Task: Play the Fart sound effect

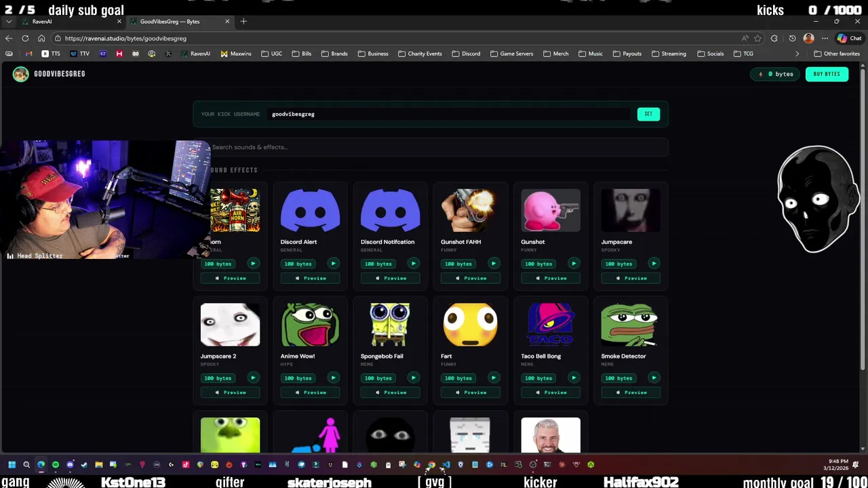Action: coord(493,378)
